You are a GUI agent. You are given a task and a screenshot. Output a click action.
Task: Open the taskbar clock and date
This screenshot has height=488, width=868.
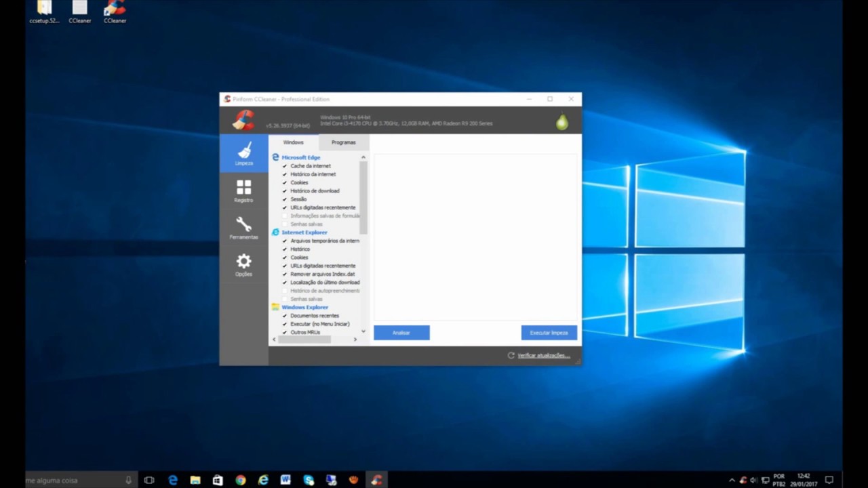804,480
